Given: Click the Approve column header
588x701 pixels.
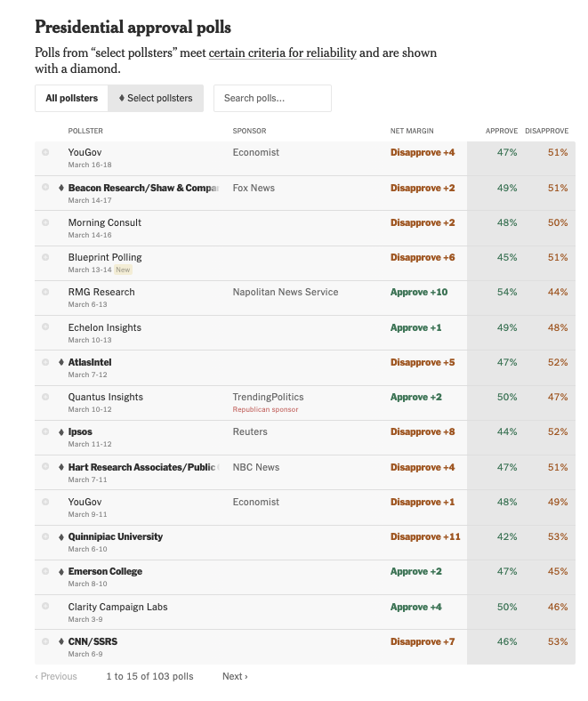Looking at the screenshot, I should (501, 131).
